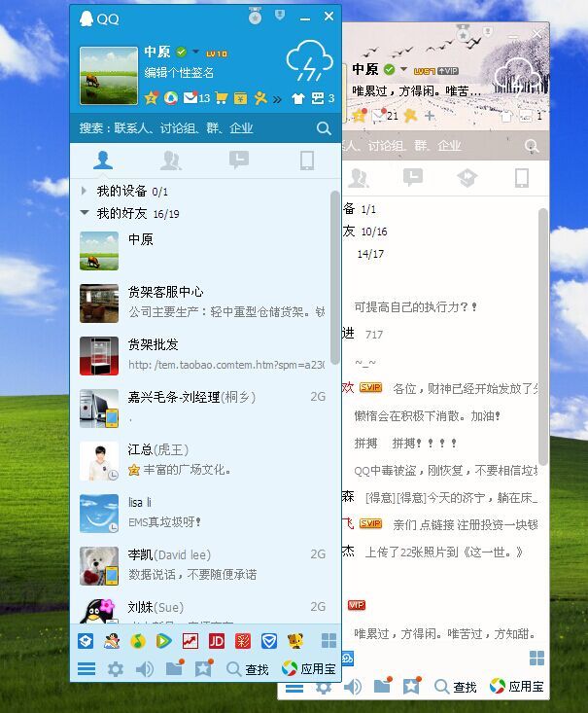Screen dimensions: 588x713
Task: Open online status dropdown beside 中原
Action: (195, 52)
